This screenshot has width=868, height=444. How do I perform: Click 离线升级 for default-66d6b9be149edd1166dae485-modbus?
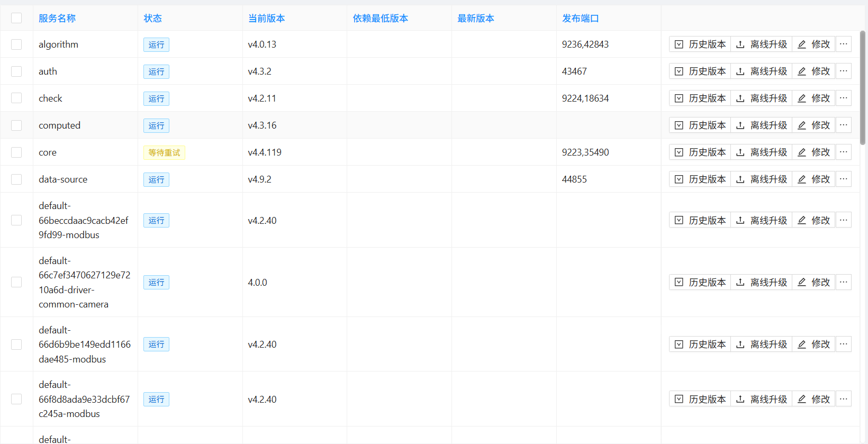coord(761,345)
